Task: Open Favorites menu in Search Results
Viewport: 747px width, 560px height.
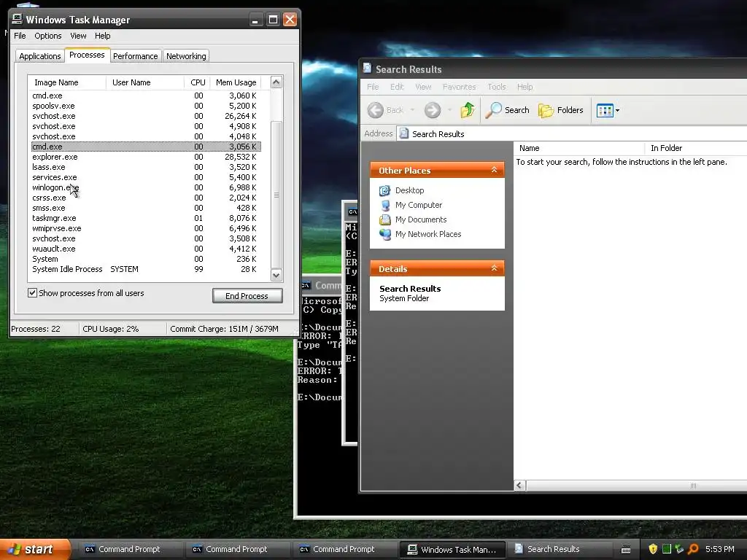Action: [x=459, y=87]
